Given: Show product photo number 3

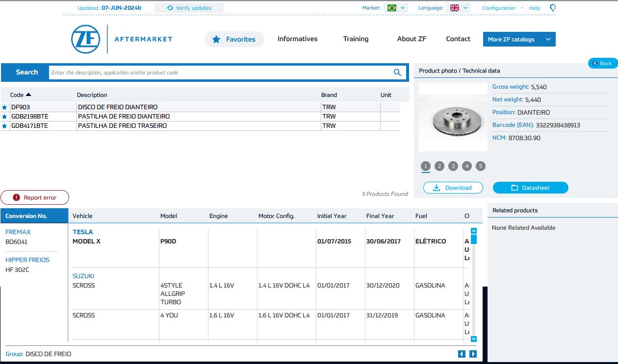Looking at the screenshot, I should (x=453, y=166).
